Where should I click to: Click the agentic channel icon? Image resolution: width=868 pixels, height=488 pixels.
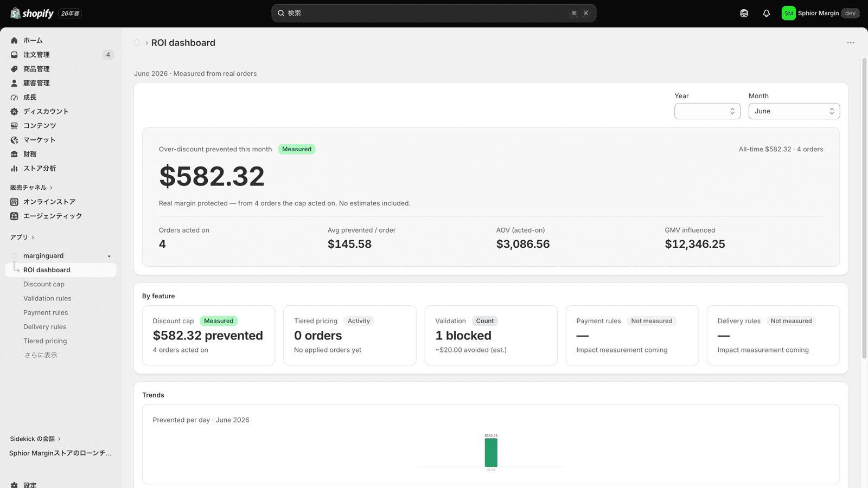(x=14, y=216)
